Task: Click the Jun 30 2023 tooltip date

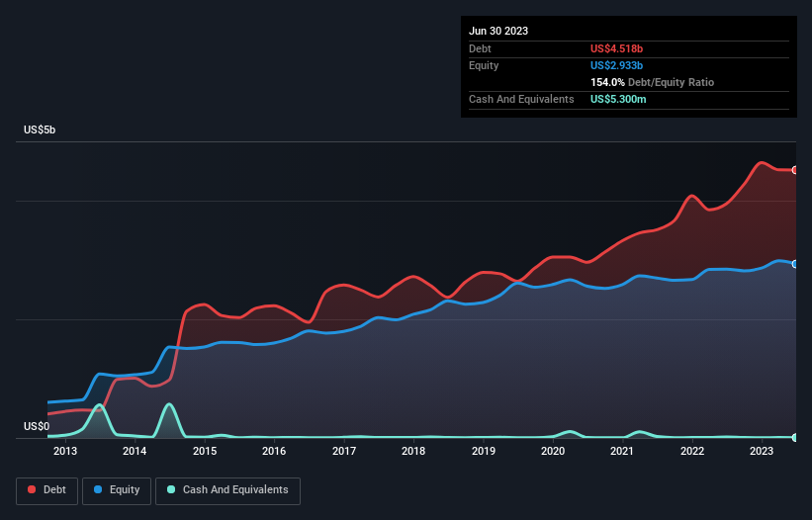Action: [498, 31]
